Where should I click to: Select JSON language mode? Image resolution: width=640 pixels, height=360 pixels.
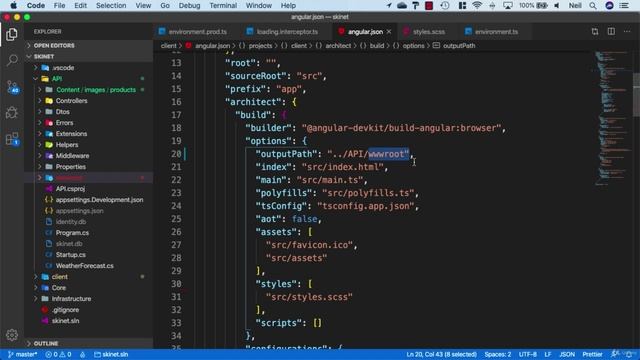567,354
